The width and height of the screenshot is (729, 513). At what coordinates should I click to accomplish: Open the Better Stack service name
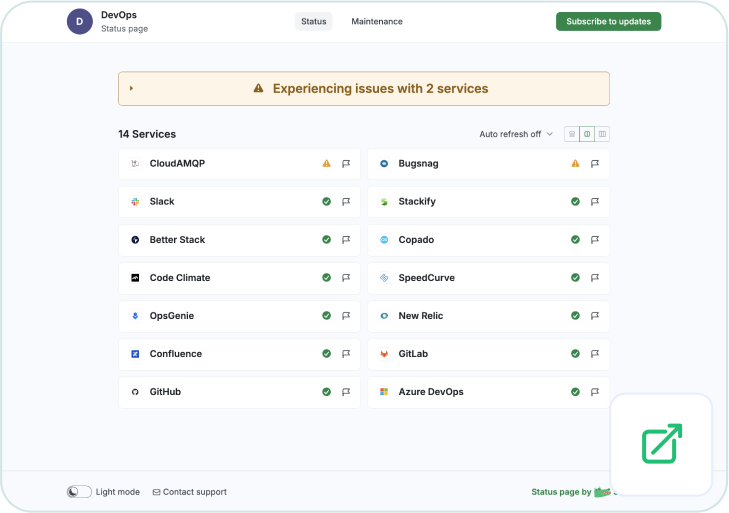pyautogui.click(x=177, y=240)
